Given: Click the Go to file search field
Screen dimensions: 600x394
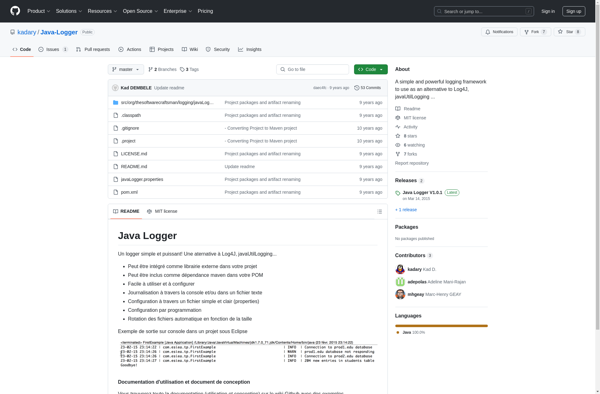Looking at the screenshot, I should (x=313, y=69).
